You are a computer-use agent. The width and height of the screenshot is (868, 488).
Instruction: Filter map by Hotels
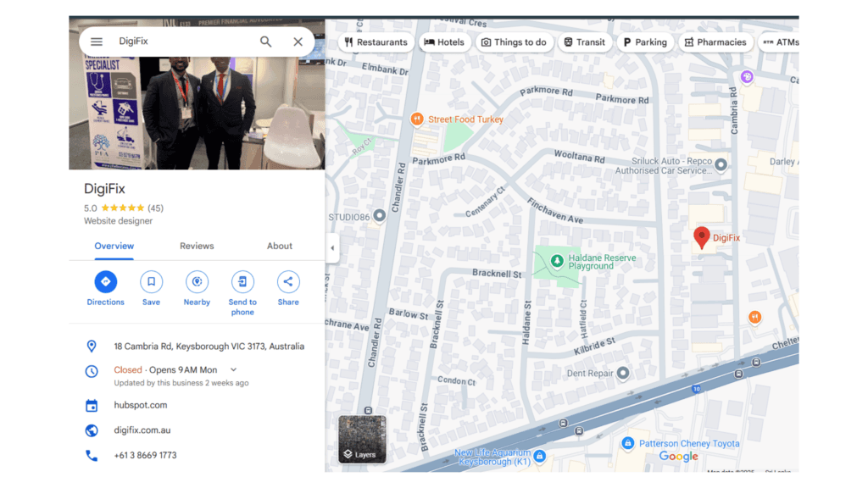pos(444,42)
